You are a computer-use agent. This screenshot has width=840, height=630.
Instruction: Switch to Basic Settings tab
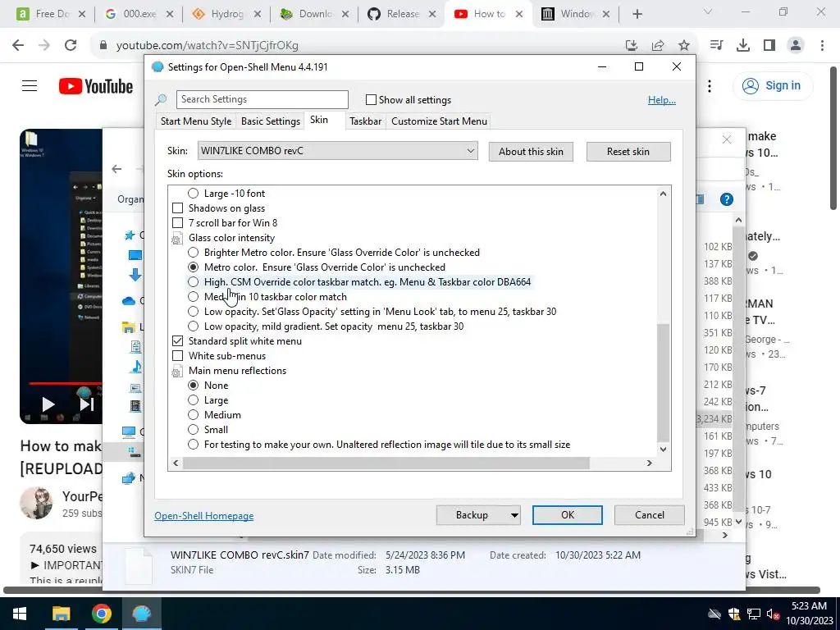[271, 121]
